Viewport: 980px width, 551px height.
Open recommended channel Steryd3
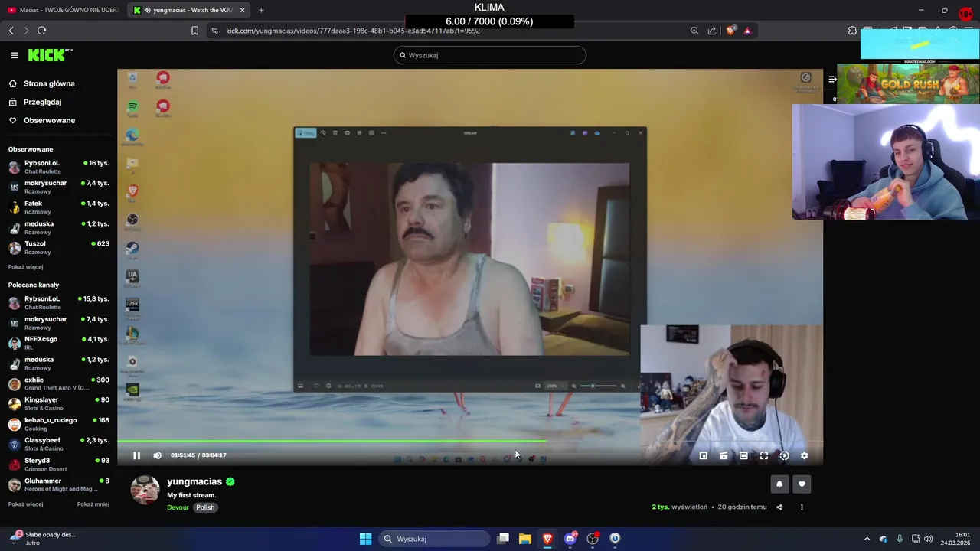click(x=58, y=465)
